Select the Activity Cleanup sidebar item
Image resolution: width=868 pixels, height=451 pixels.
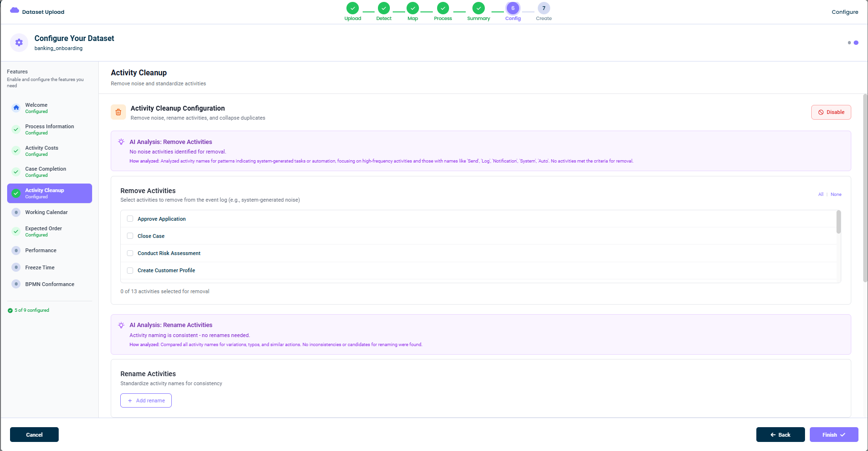click(50, 193)
